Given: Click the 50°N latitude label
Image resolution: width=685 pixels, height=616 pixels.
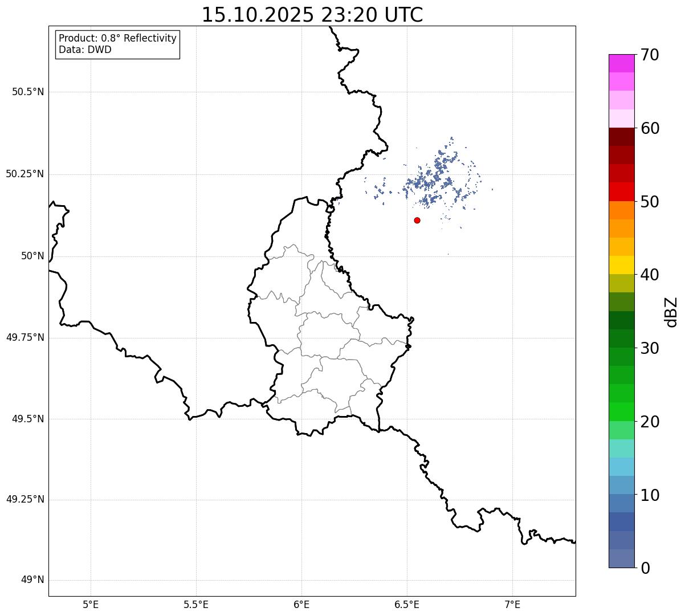Looking at the screenshot, I should point(32,256).
